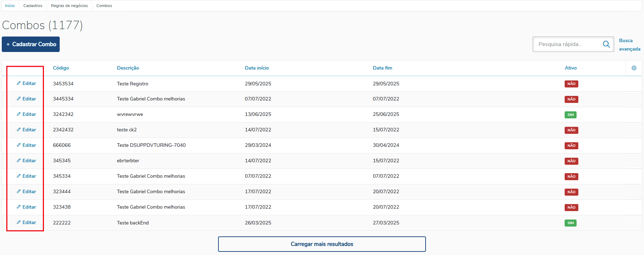Sort by Código column header
Viewport: 644px width, 255px height.
pyautogui.click(x=61, y=68)
